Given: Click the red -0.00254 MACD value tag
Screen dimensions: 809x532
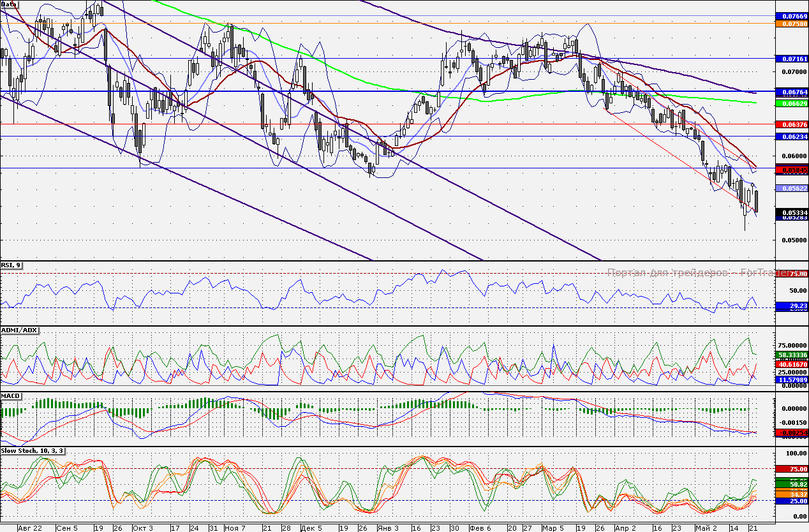Looking at the screenshot, I should [x=791, y=433].
